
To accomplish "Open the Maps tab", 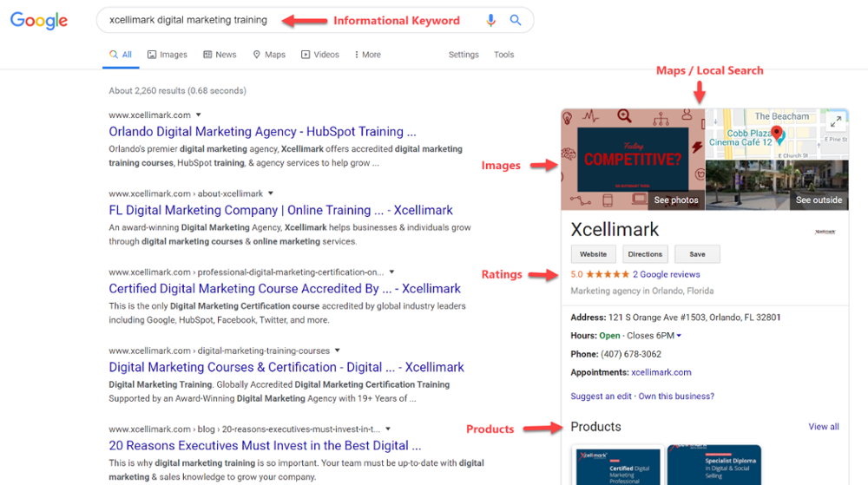I will point(269,55).
